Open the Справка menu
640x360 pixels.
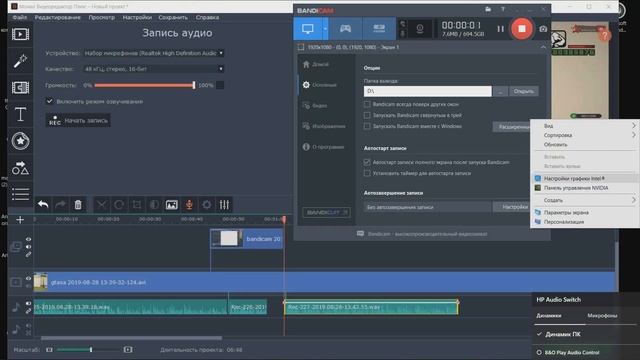(207, 18)
